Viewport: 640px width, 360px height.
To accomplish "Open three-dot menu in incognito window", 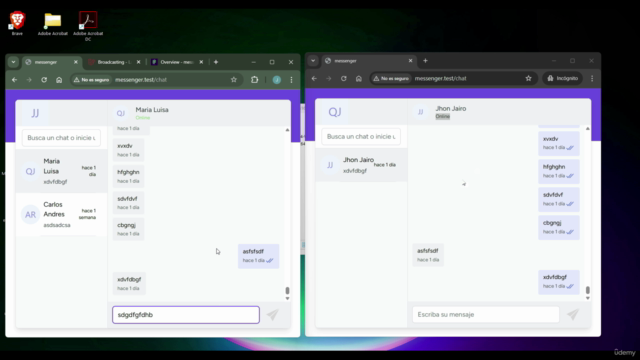I will click(x=592, y=78).
